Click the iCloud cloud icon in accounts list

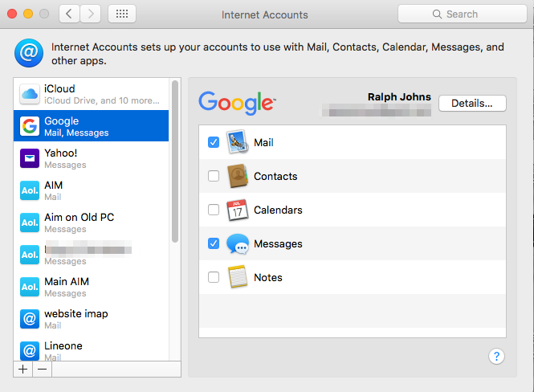29,94
